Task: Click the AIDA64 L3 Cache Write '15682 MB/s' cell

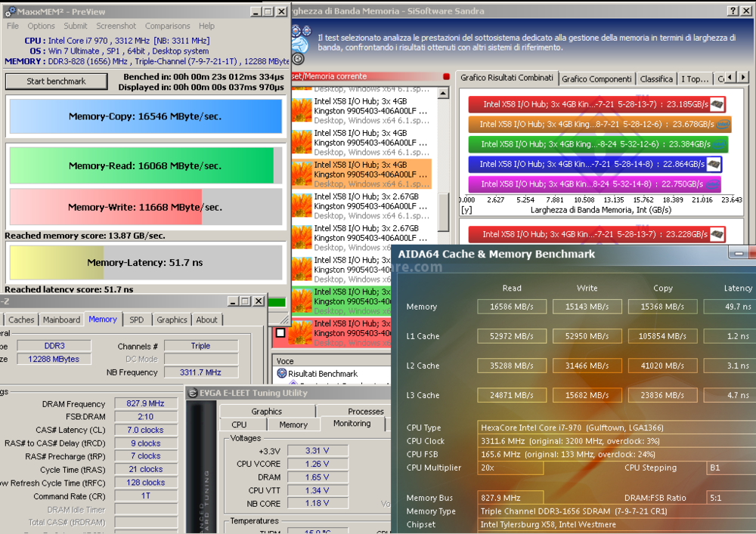Action: tap(587, 395)
